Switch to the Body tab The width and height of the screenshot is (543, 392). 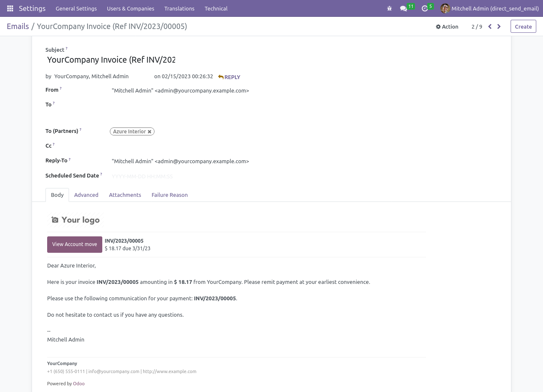coord(57,195)
